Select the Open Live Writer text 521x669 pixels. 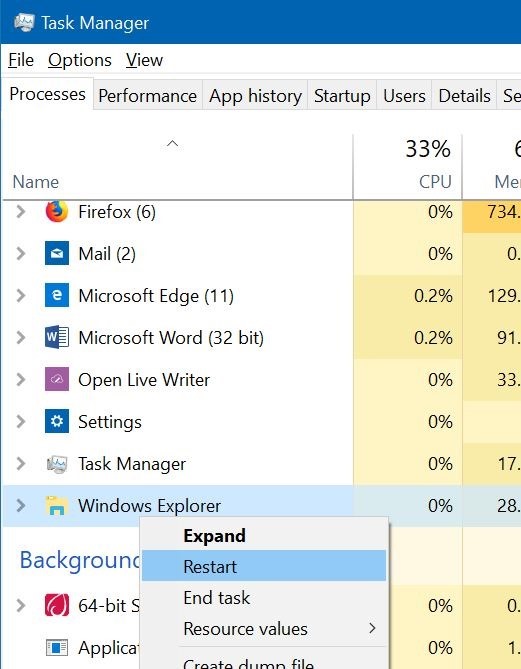(x=144, y=380)
